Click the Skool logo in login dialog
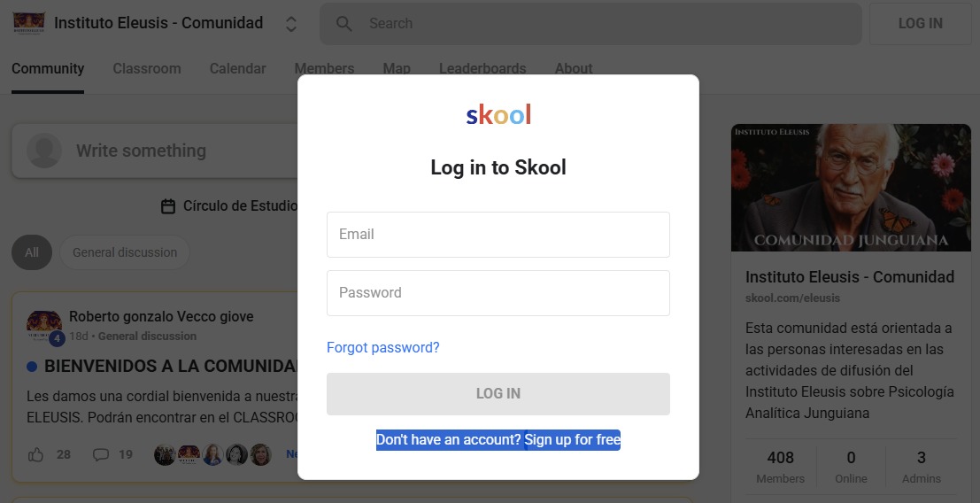980x503 pixels. (498, 115)
